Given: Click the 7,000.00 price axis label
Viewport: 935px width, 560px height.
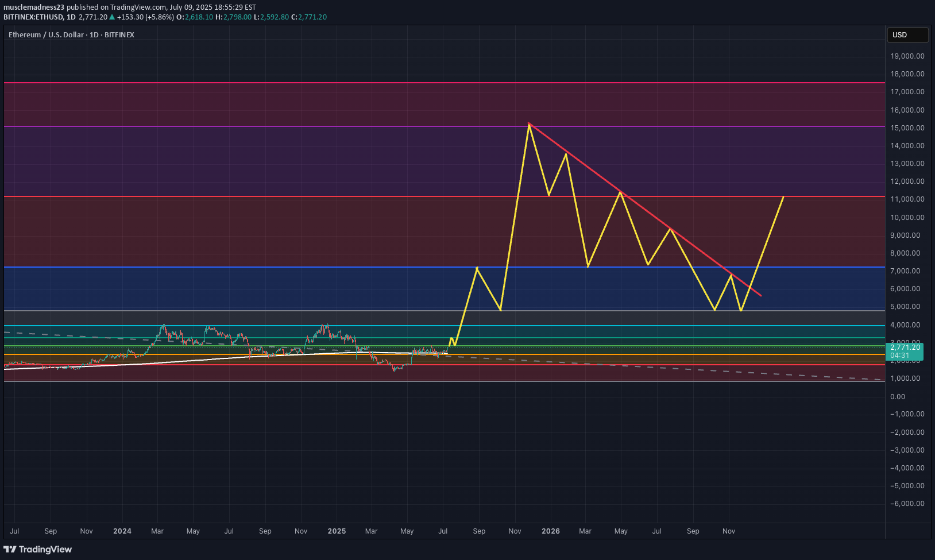Looking at the screenshot, I should pos(905,271).
